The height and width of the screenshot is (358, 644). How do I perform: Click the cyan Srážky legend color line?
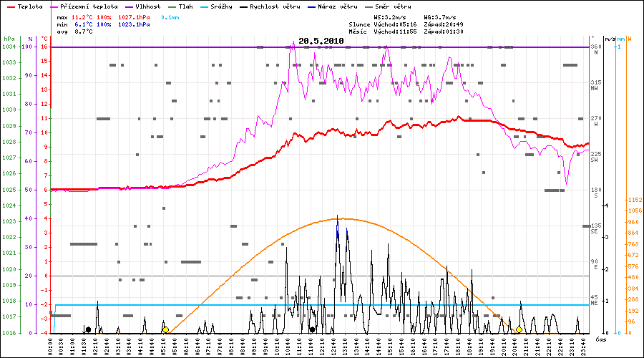point(204,7)
